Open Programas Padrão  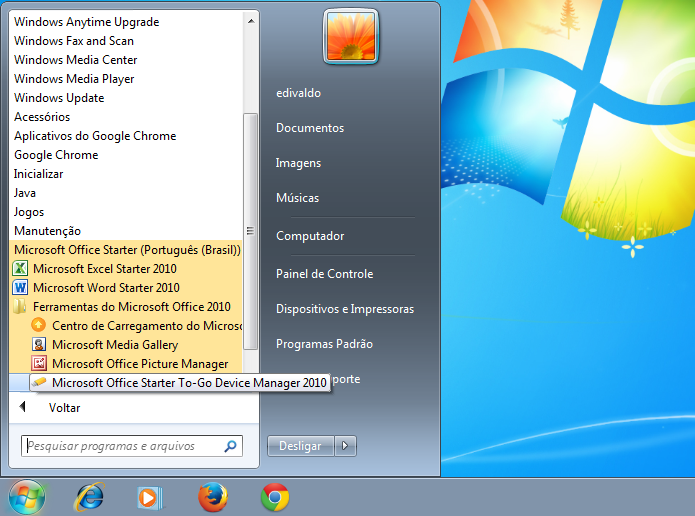click(324, 344)
